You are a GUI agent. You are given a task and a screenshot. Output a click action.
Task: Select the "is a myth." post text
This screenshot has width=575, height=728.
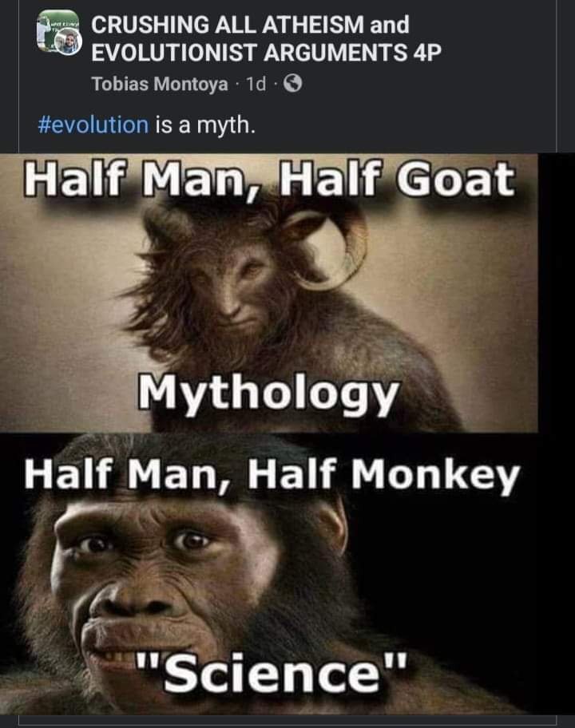[204, 125]
